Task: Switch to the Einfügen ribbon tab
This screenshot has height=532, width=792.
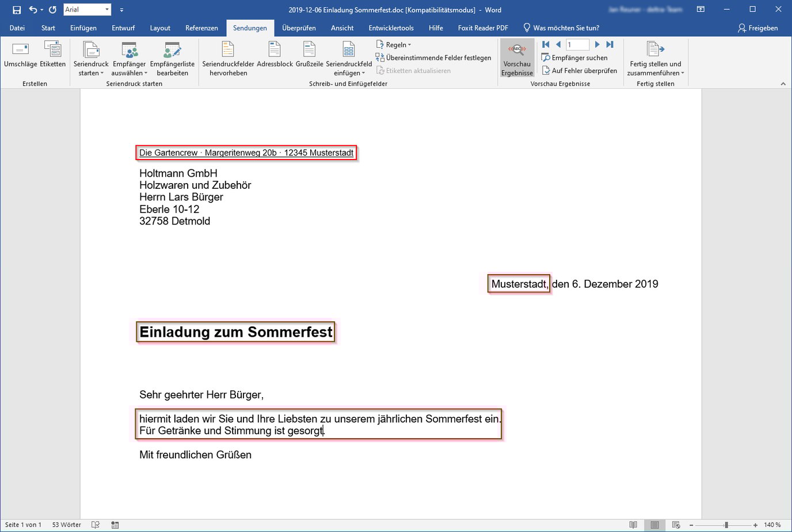Action: tap(83, 28)
